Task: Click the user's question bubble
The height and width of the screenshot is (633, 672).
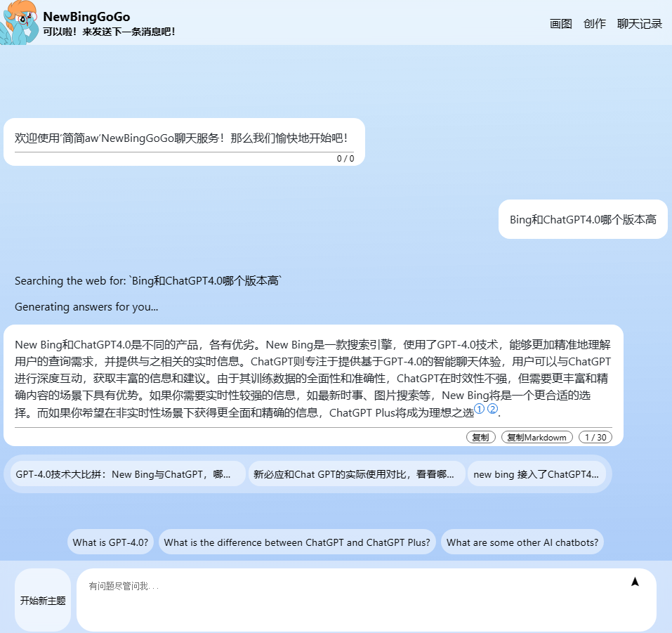Action: tap(583, 220)
